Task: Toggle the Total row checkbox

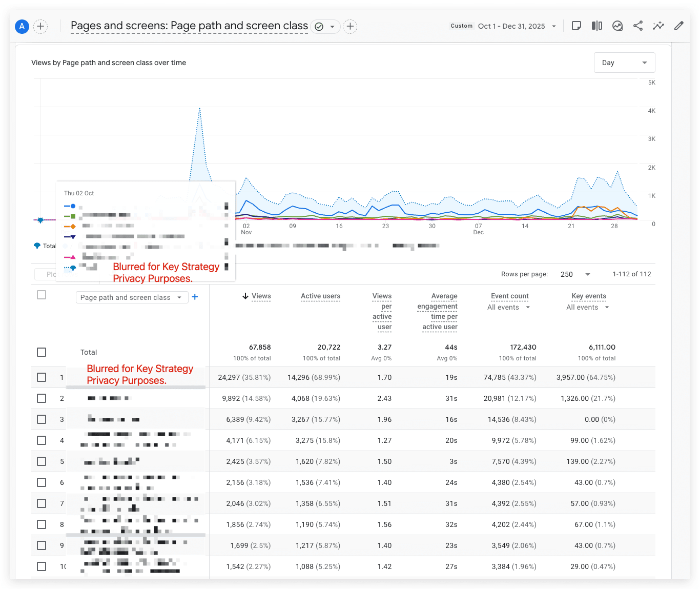Action: [x=42, y=352]
